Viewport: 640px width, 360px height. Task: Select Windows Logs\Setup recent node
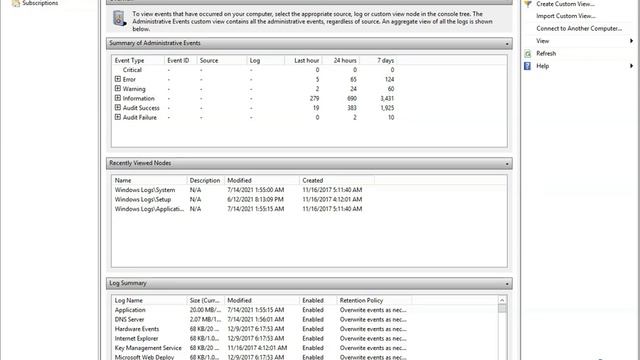tap(143, 199)
